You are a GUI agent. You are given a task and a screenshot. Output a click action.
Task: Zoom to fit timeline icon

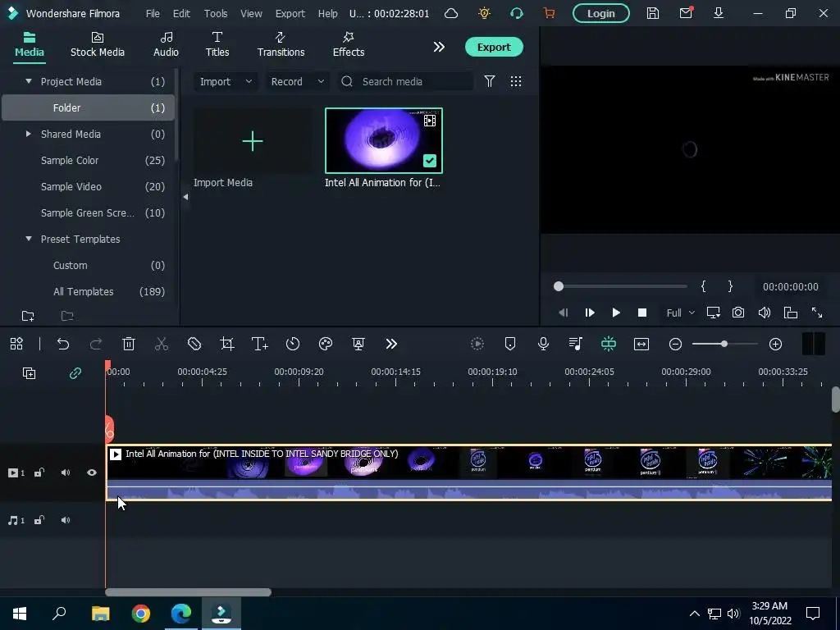(x=641, y=344)
